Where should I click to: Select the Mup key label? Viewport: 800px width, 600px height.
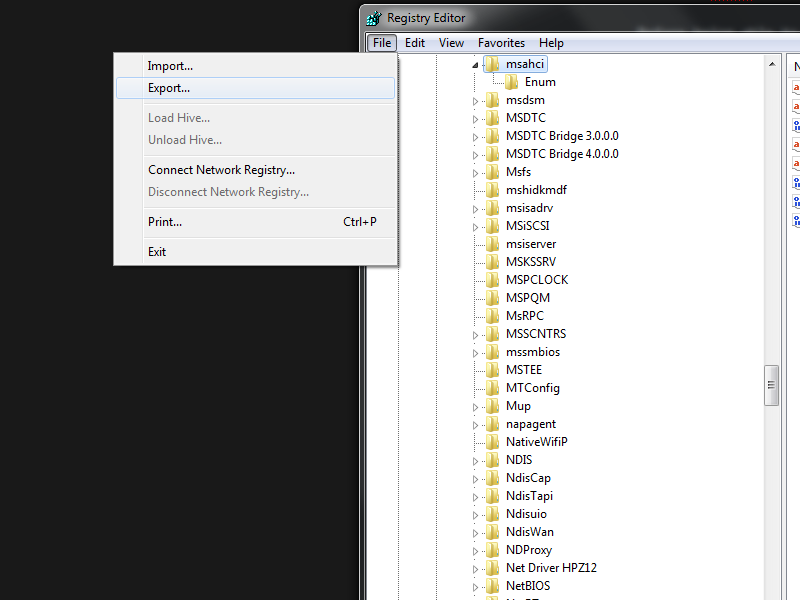click(x=518, y=406)
